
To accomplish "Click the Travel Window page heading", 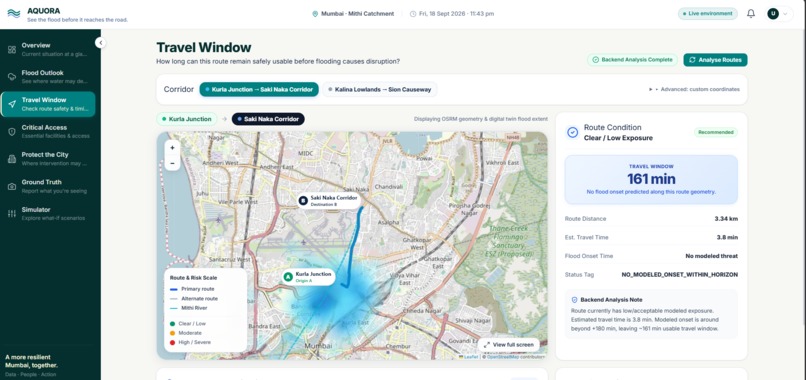I will pyautogui.click(x=204, y=48).
